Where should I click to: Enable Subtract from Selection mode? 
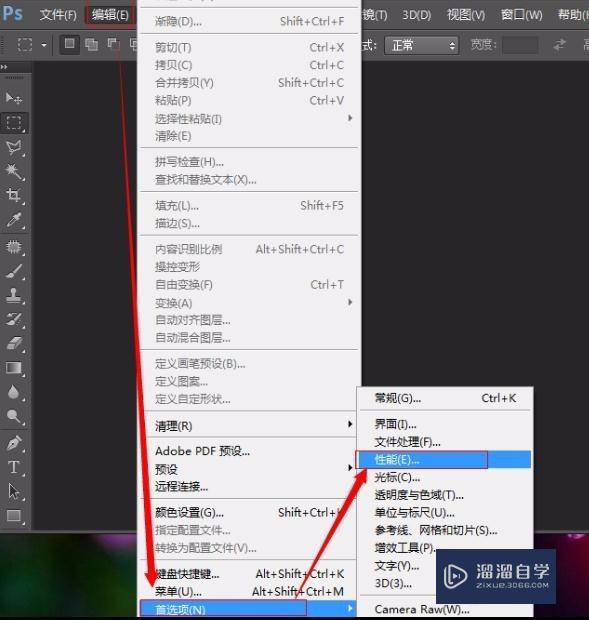[x=114, y=44]
